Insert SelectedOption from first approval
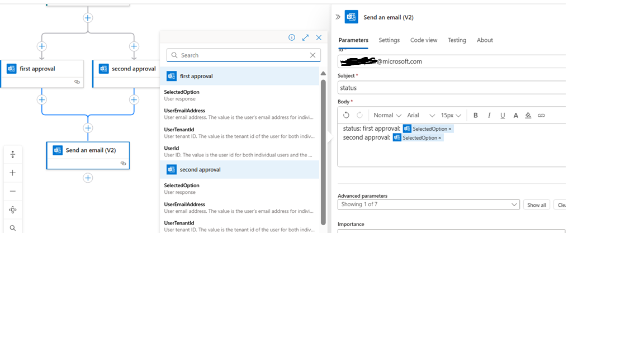 (x=239, y=95)
